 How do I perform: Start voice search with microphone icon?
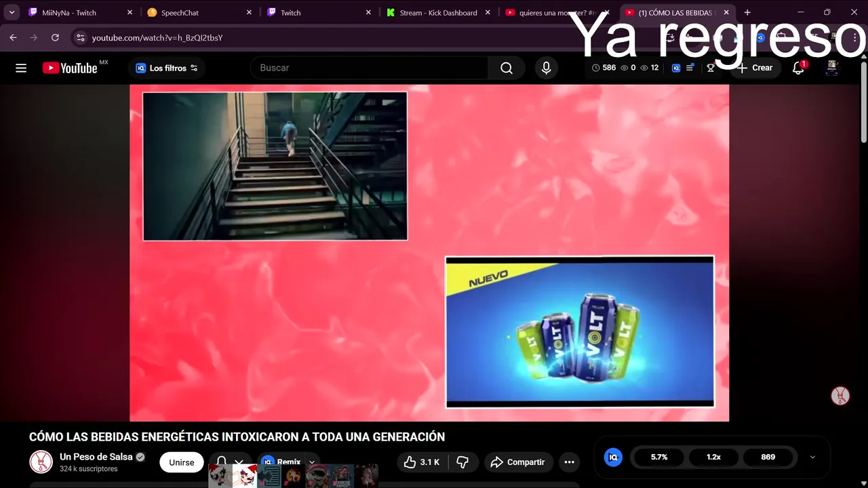click(546, 68)
